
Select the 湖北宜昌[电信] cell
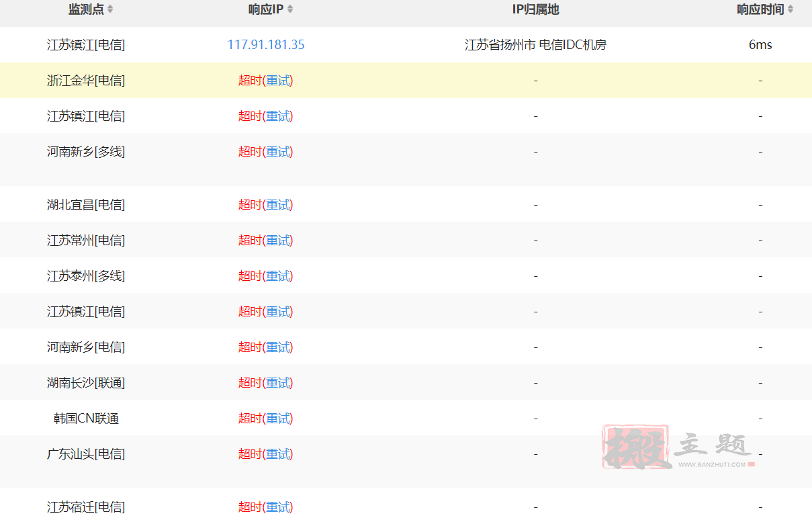(86, 205)
